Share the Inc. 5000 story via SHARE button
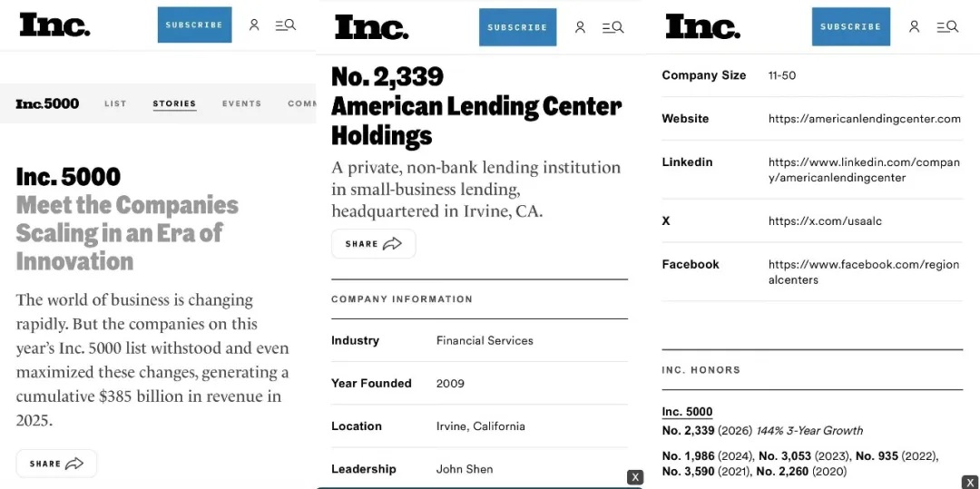 (x=56, y=464)
